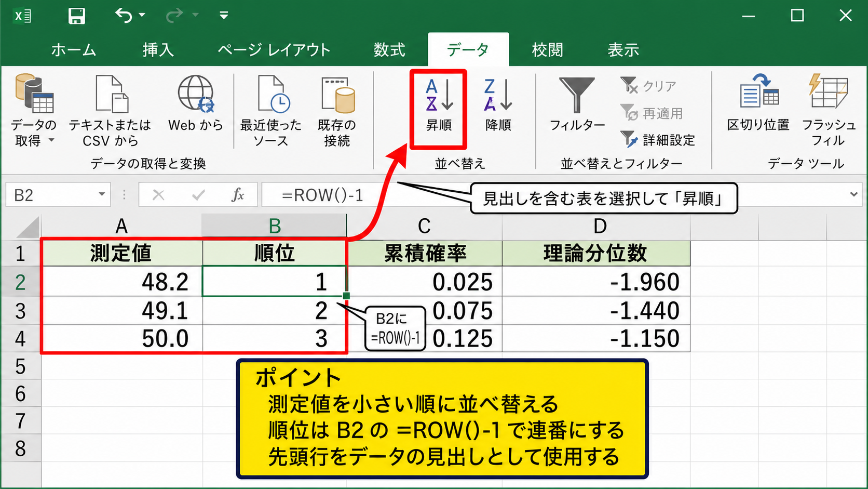Click the formula confirm checkmark icon

pos(198,195)
